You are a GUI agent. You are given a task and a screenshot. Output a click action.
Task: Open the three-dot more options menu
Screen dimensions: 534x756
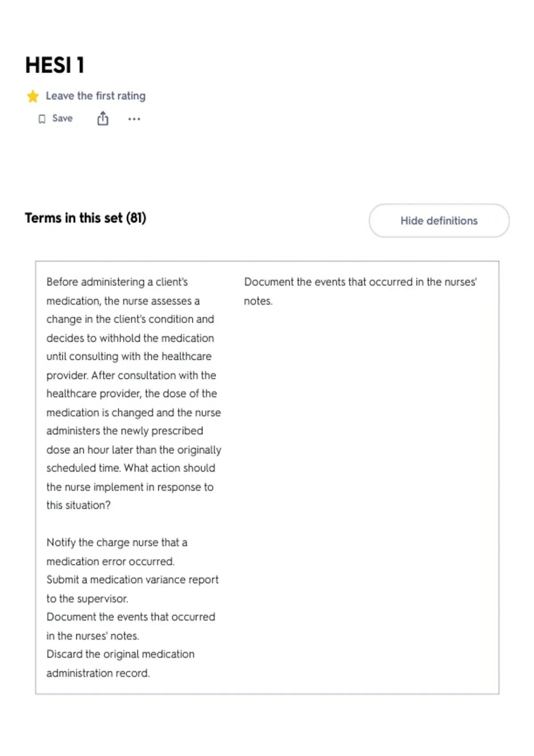[134, 119]
